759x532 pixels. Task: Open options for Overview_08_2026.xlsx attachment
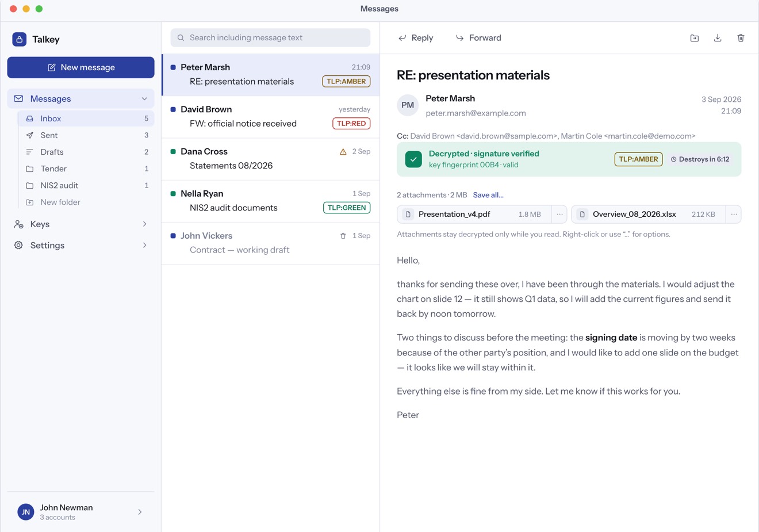[734, 215]
